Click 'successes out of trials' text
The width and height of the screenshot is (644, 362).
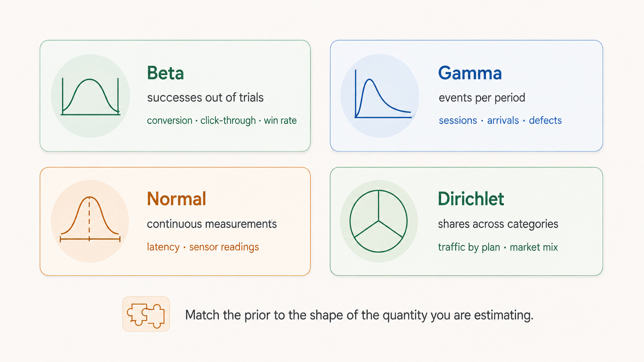[x=205, y=98]
